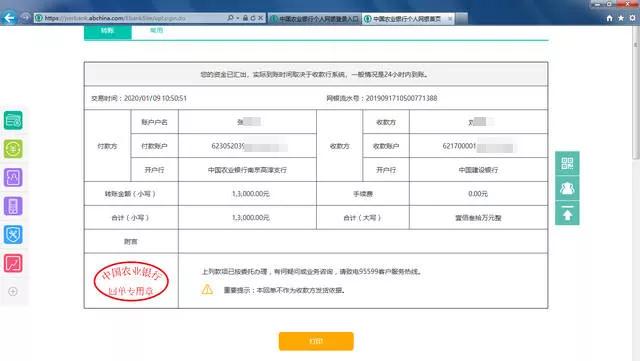640x361 pixels.
Task: Open the blue shield tools sidebar icon
Action: (x=13, y=235)
